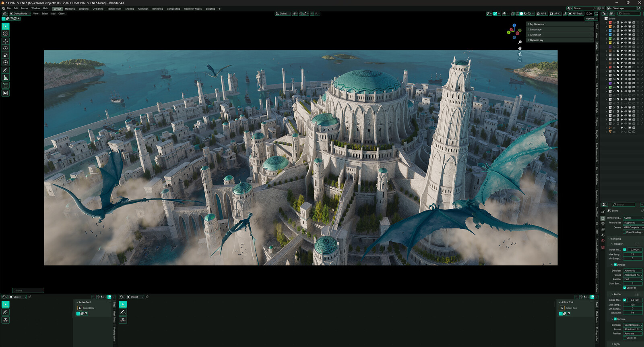
Task: Click the AF-C autofocus button
Action: click(x=555, y=14)
